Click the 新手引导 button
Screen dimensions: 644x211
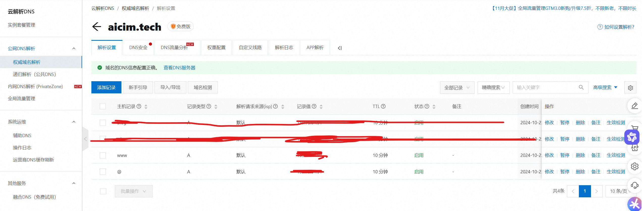[138, 87]
